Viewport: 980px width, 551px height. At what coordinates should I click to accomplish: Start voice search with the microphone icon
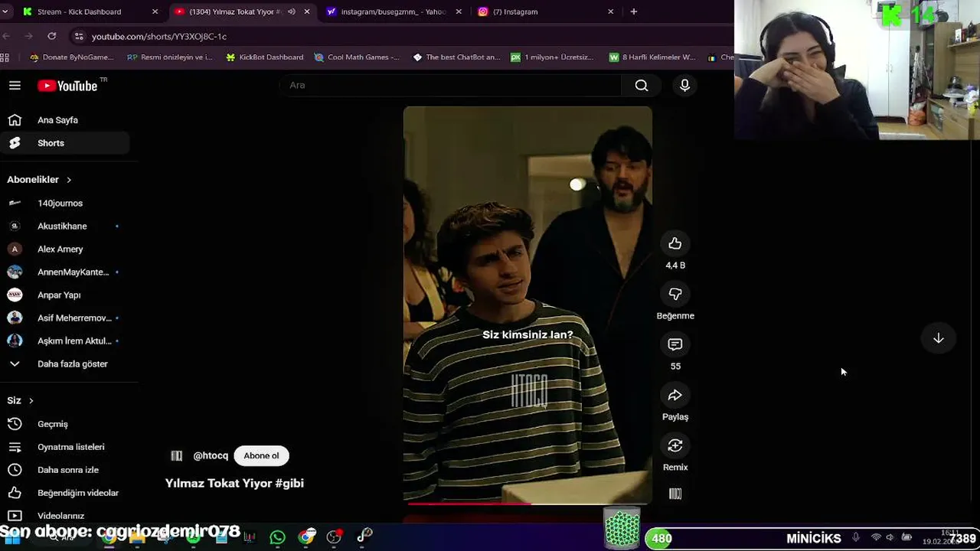(x=684, y=85)
